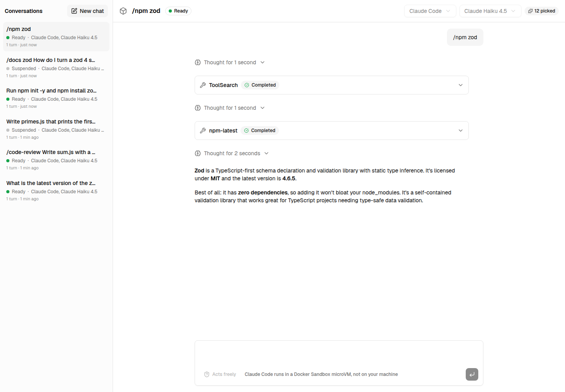The image size is (565, 392).
Task: Open the /code-review Write sum.js conversation
Action: coord(56,160)
